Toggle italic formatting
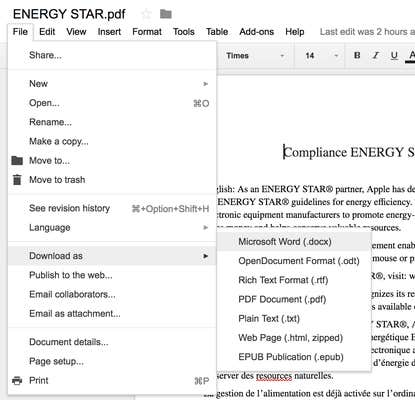 tap(376, 55)
